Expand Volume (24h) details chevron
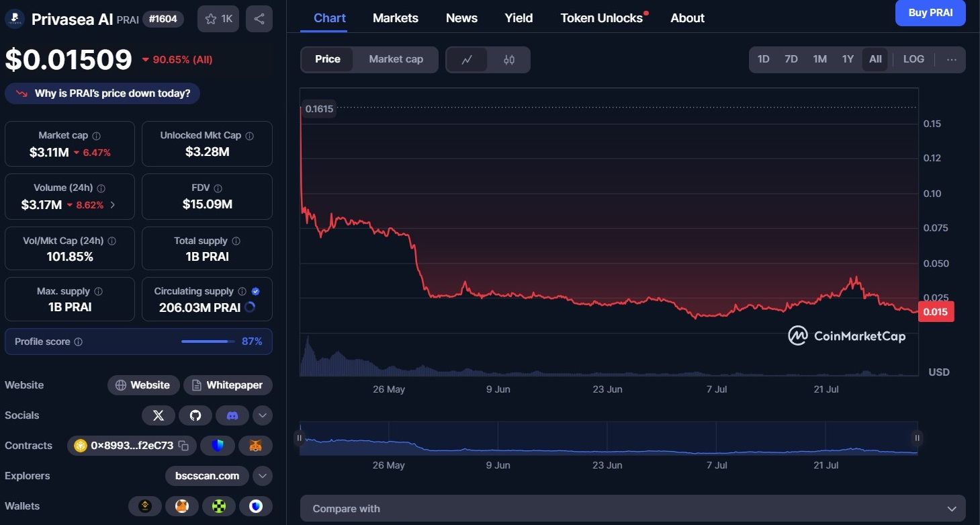 tap(112, 205)
